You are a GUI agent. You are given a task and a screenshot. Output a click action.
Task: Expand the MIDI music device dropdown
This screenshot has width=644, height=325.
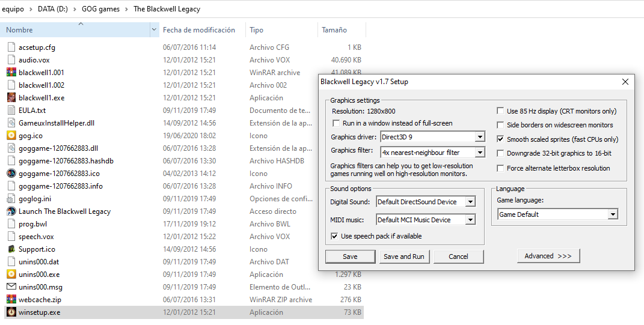tap(471, 219)
